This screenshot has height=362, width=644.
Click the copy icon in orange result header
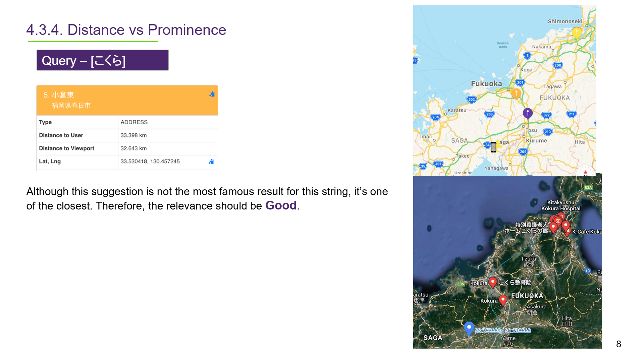pos(212,94)
